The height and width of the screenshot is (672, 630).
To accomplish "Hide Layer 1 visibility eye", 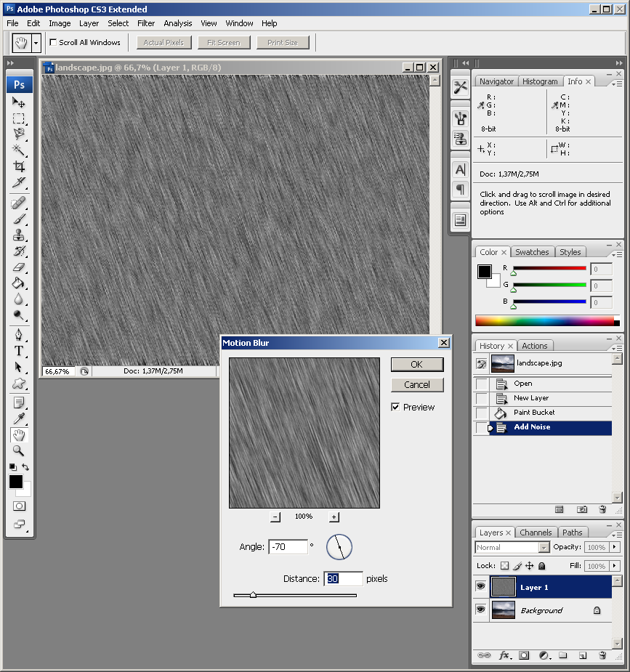I will click(x=480, y=586).
